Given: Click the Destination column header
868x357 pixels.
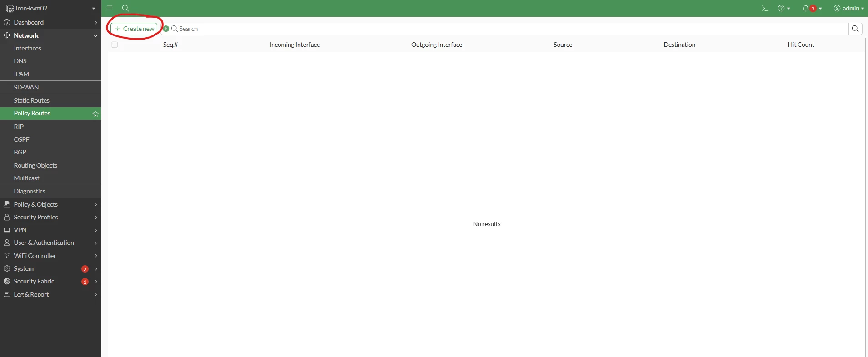Looking at the screenshot, I should 679,45.
